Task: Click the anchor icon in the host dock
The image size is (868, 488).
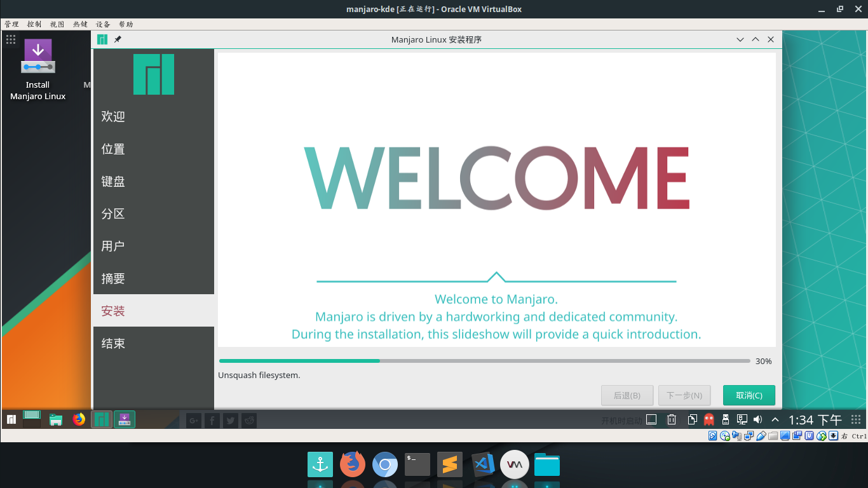Action: pos(320,464)
